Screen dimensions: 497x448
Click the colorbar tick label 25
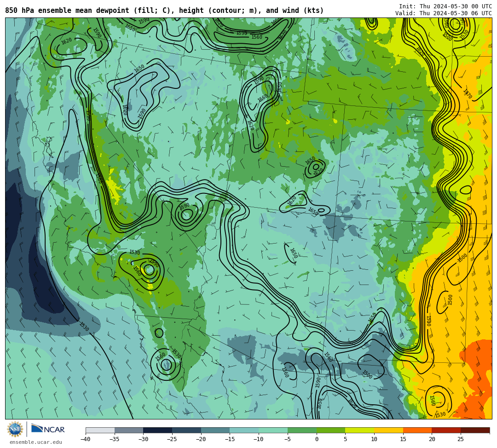pyautogui.click(x=461, y=439)
